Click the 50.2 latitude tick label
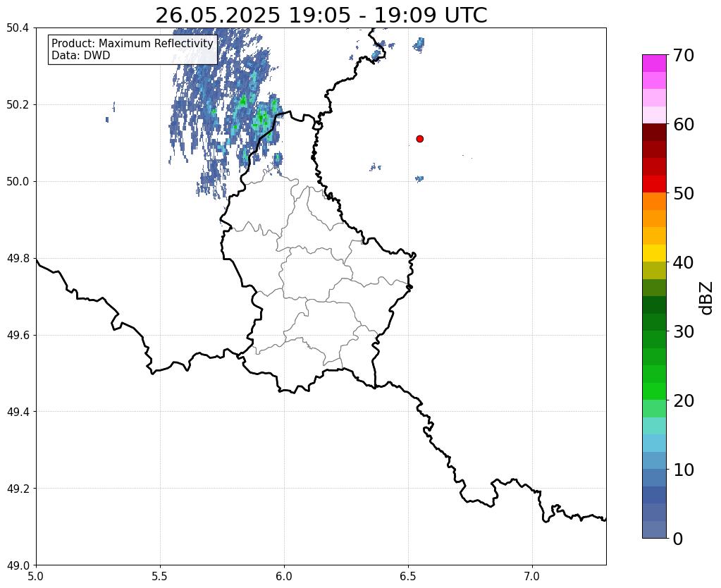This screenshot has width=721, height=588. coord(18,105)
